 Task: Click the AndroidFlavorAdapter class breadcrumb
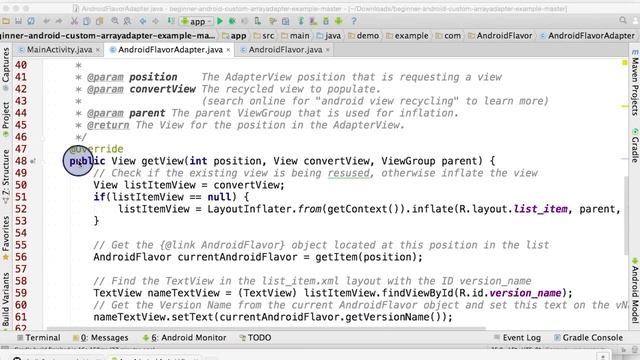point(587,36)
